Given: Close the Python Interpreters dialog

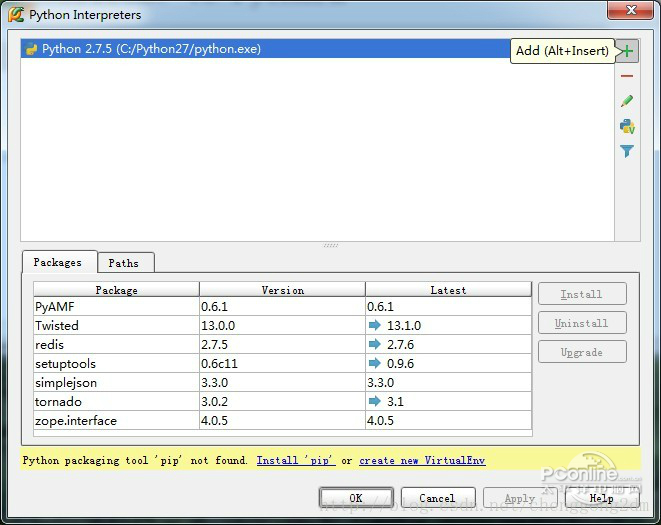Looking at the screenshot, I should [x=630, y=10].
